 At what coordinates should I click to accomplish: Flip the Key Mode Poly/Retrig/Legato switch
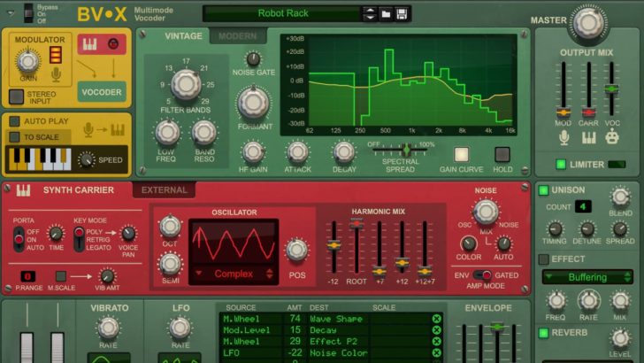[x=79, y=239]
